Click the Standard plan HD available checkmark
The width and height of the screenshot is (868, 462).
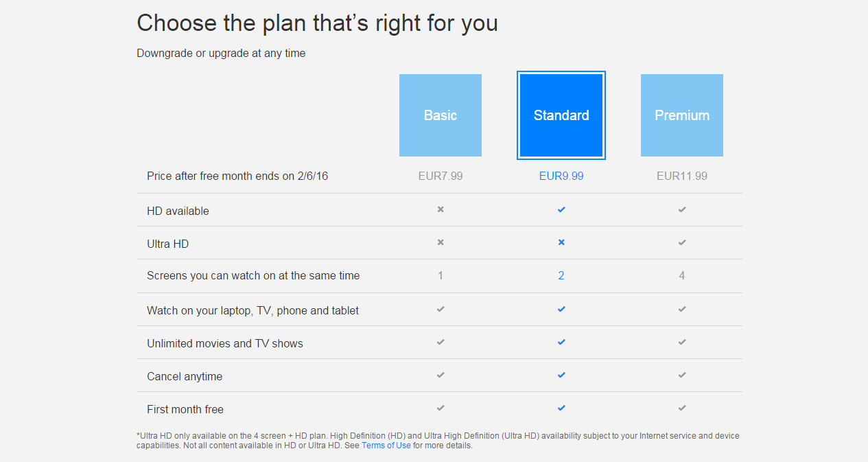coord(561,209)
